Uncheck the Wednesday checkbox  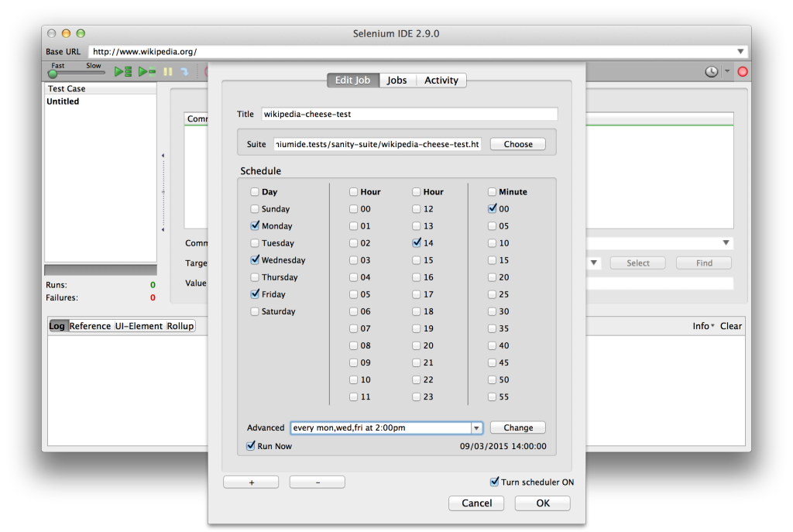pos(255,260)
